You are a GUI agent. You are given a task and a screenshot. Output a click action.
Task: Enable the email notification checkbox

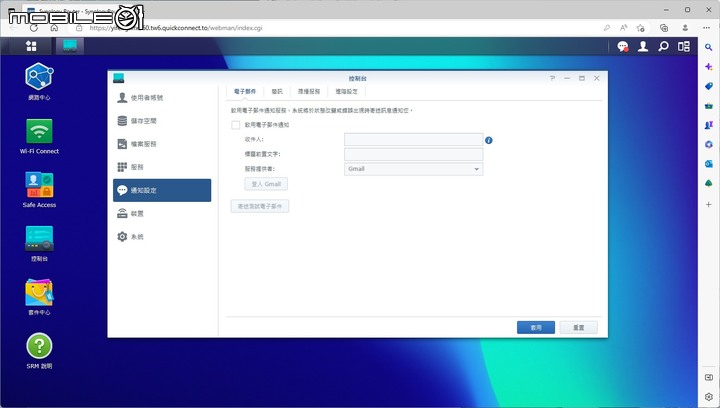pyautogui.click(x=236, y=125)
